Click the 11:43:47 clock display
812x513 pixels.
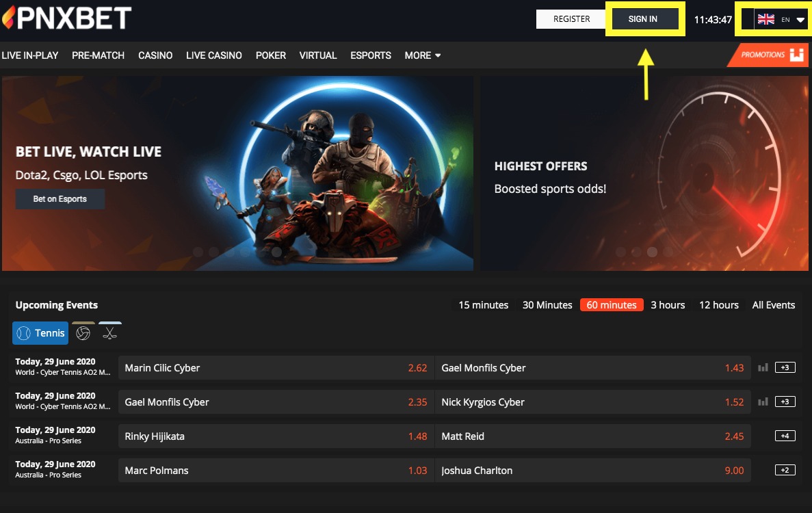click(x=713, y=20)
